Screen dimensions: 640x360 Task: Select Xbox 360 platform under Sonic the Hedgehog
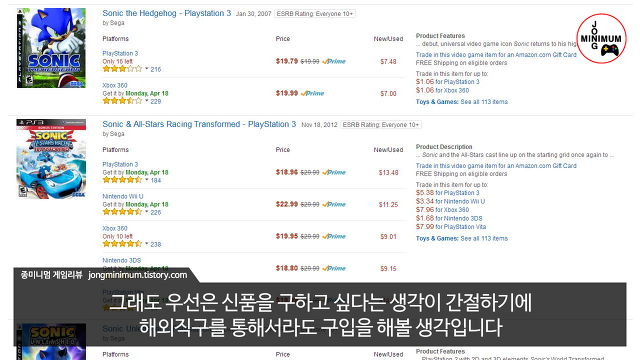click(x=115, y=85)
